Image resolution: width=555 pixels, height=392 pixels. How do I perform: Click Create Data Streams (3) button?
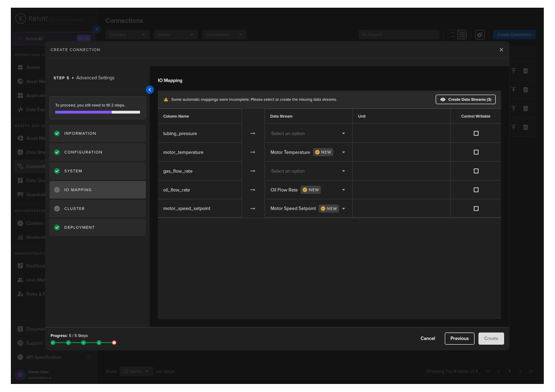[465, 99]
